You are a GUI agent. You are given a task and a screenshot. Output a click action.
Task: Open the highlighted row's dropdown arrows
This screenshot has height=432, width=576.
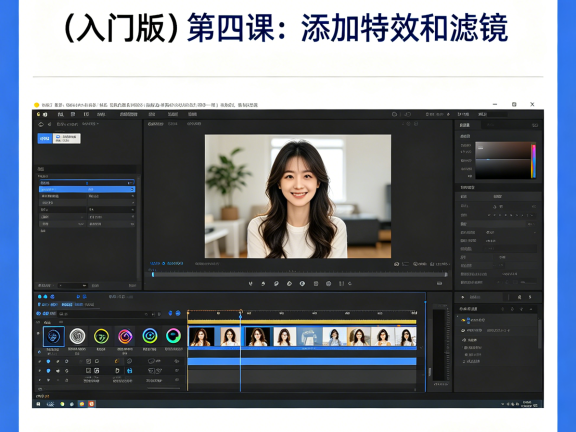click(132, 189)
